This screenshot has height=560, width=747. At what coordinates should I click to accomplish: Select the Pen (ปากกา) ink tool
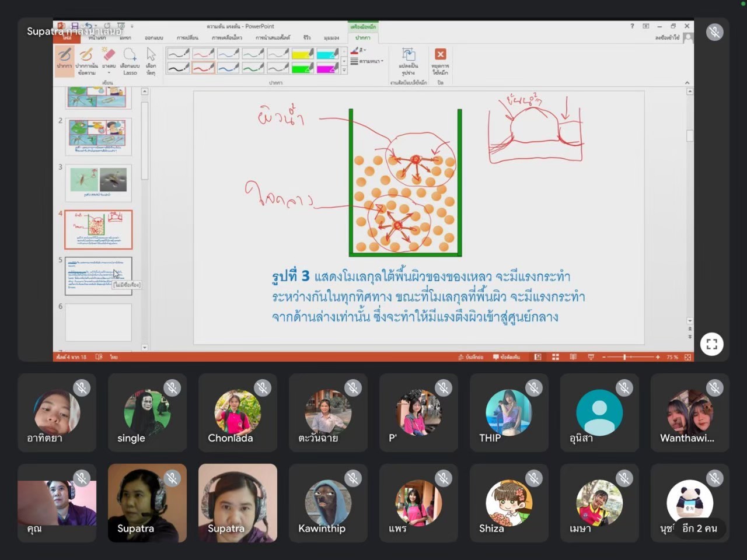point(64,60)
